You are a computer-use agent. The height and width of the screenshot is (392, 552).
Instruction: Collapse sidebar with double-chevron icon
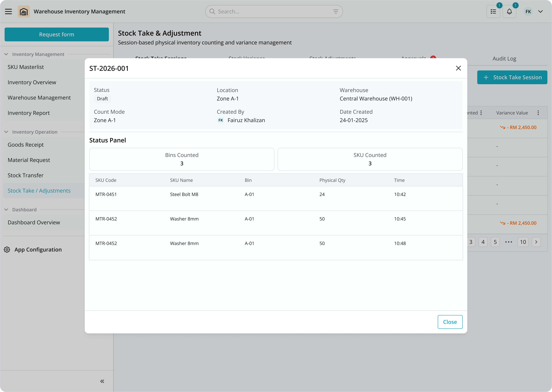coord(102,381)
